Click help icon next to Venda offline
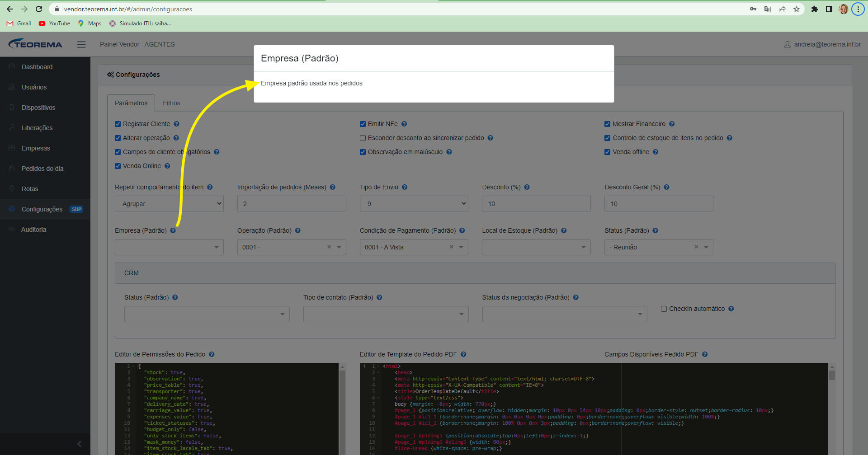The width and height of the screenshot is (868, 455). point(656,152)
